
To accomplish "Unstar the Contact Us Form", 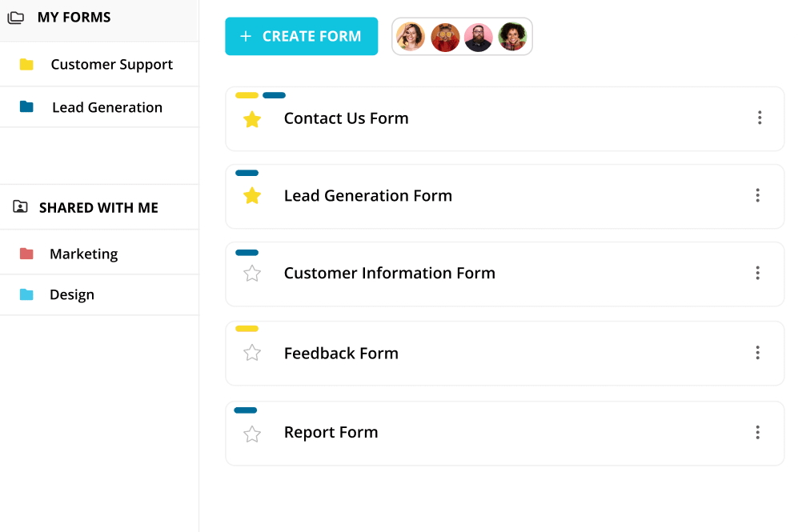I will click(252, 119).
